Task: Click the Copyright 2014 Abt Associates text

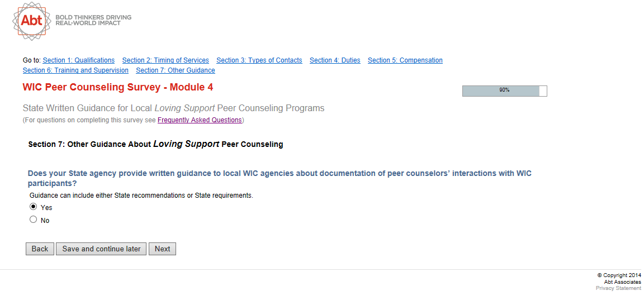Action: [619, 278]
